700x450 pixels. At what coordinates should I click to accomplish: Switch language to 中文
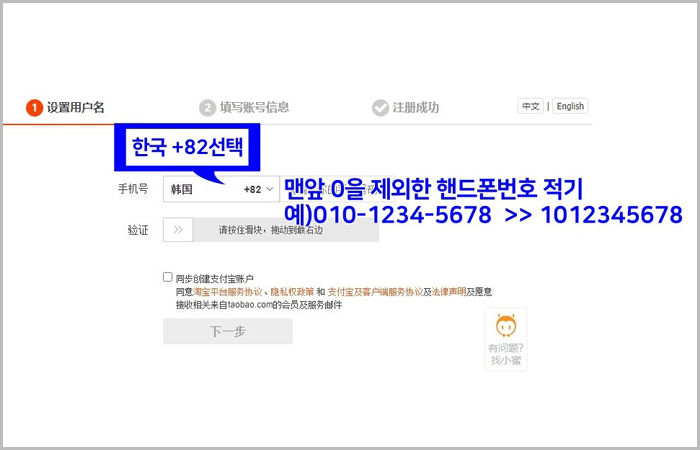coord(530,106)
